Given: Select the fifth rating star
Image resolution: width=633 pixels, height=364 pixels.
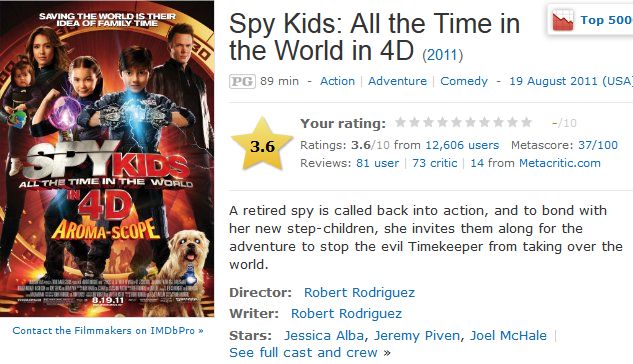Looking at the screenshot, I should click(x=456, y=122).
